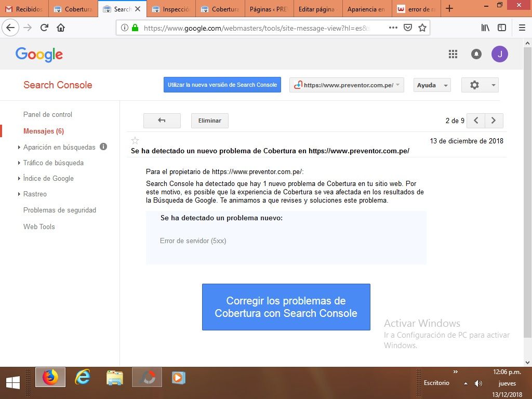Open Google notifications bell
Image resolution: width=532 pixels, height=399 pixels.
tap(476, 54)
